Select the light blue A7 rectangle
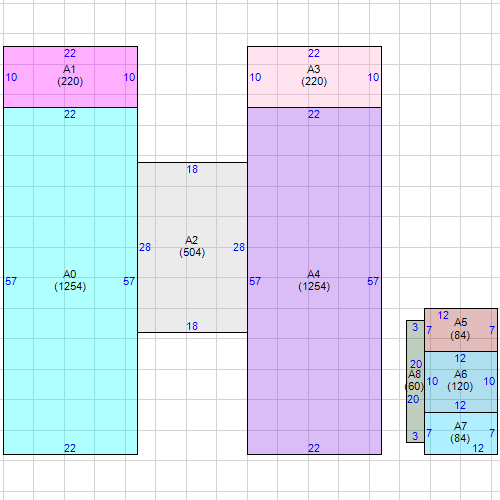This screenshot has height=500, width=500. point(461,433)
